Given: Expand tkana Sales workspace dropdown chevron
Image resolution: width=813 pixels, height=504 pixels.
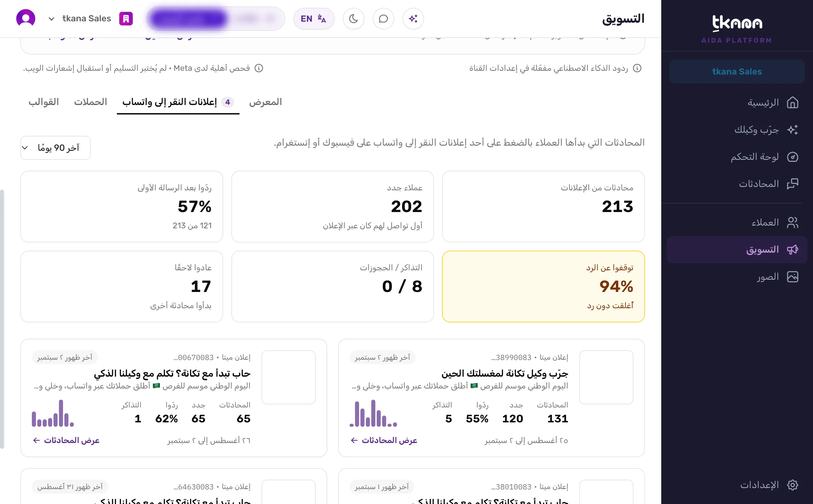Looking at the screenshot, I should [51, 19].
